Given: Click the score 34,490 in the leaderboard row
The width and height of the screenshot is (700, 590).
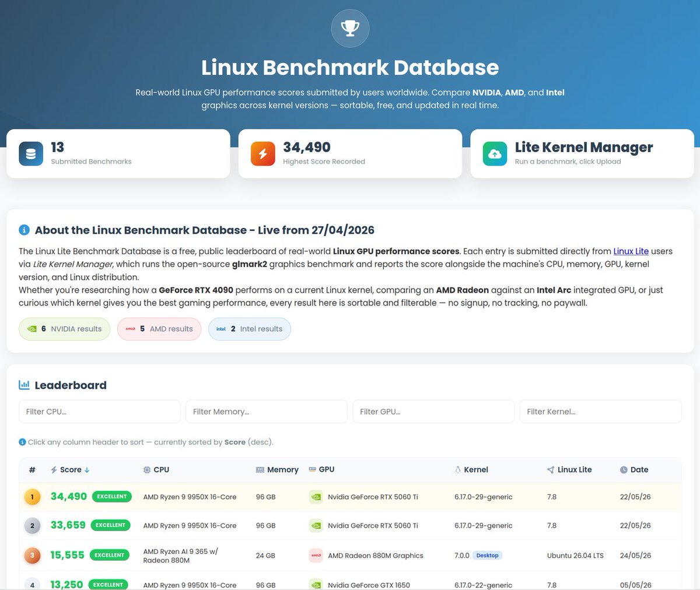Looking at the screenshot, I should click(68, 497).
